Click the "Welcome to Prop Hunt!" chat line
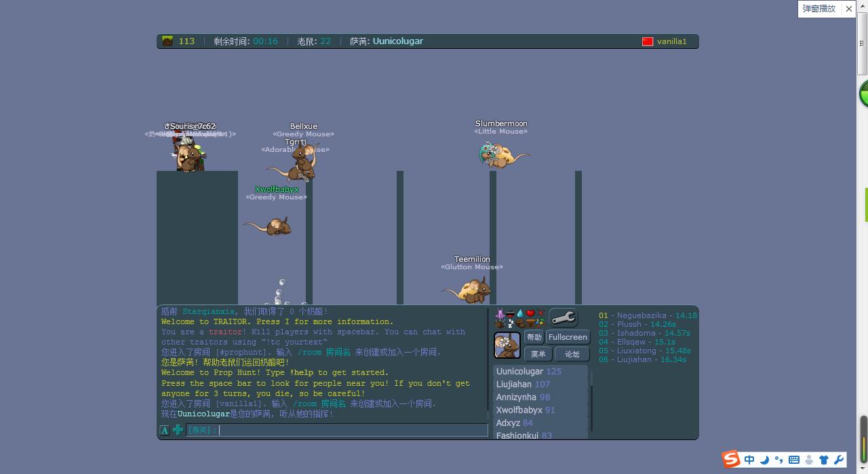 pyautogui.click(x=275, y=373)
